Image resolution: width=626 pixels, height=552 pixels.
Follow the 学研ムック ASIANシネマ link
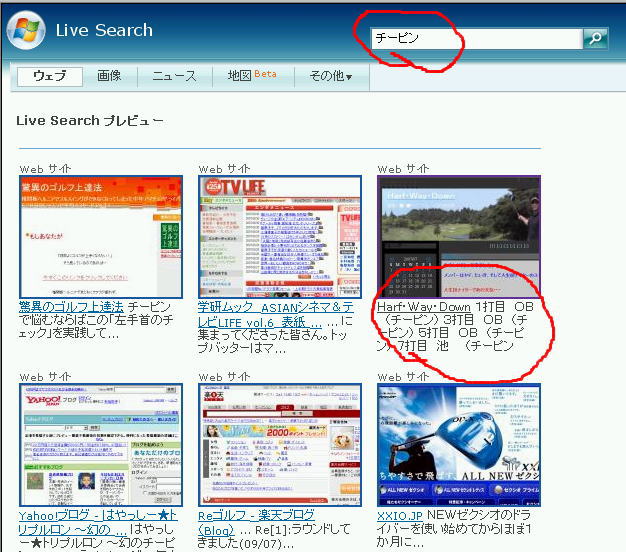point(275,314)
